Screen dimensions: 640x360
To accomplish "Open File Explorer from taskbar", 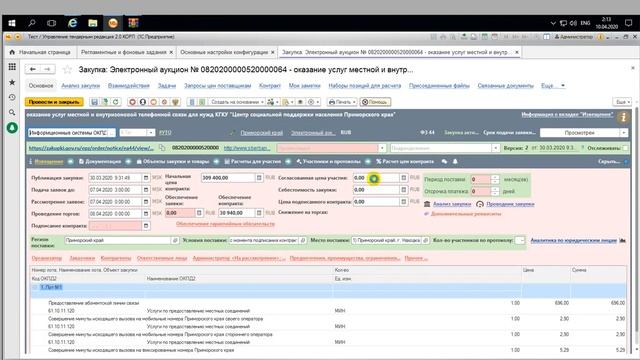I will (93, 23).
